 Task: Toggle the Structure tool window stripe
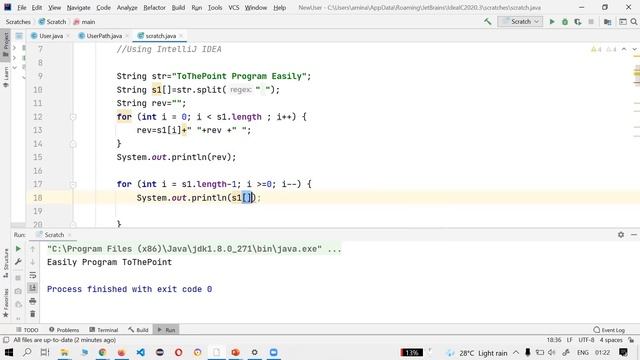click(x=5, y=263)
